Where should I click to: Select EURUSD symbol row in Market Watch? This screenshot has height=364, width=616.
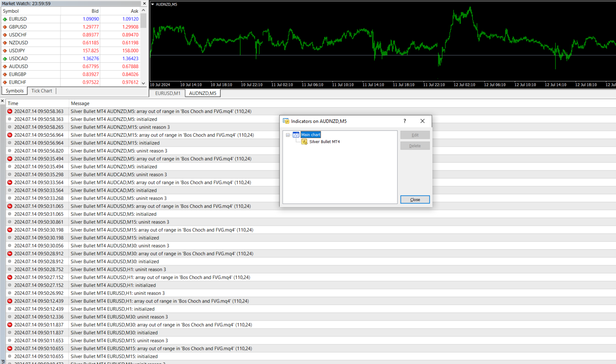coord(70,19)
